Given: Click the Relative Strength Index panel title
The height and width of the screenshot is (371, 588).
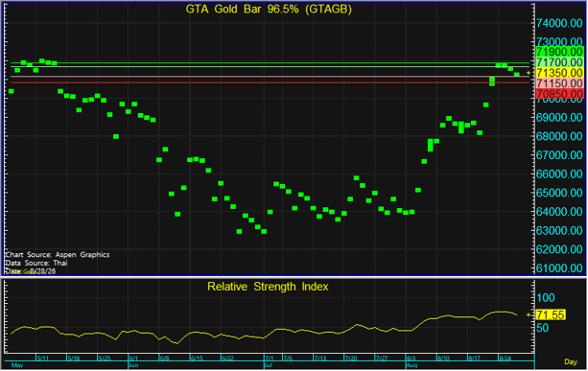Looking at the screenshot, I should tap(268, 287).
